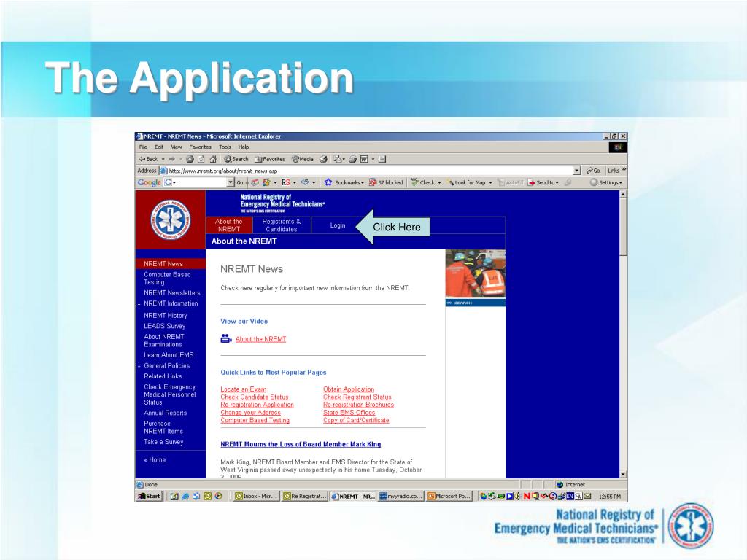Click the About the NREMT video link

(260, 339)
